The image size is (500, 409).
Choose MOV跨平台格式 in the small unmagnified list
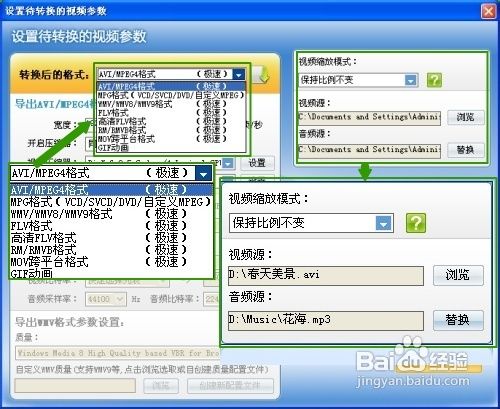click(x=171, y=139)
